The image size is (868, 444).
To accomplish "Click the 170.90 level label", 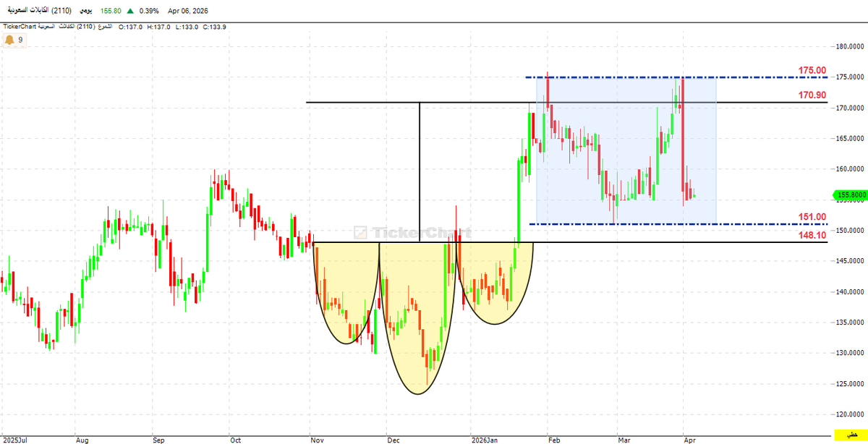I will pos(812,95).
